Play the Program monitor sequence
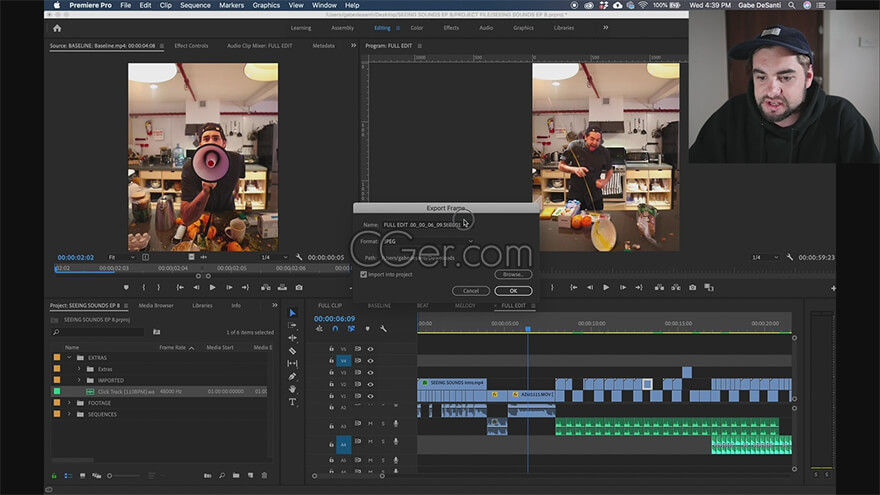Image resolution: width=880 pixels, height=495 pixels. coord(606,287)
